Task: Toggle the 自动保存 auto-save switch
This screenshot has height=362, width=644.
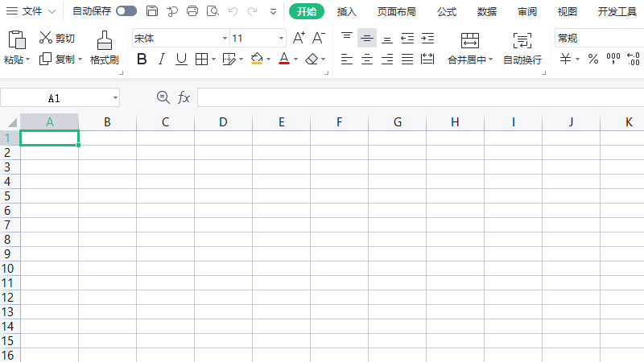Action: pos(126,11)
